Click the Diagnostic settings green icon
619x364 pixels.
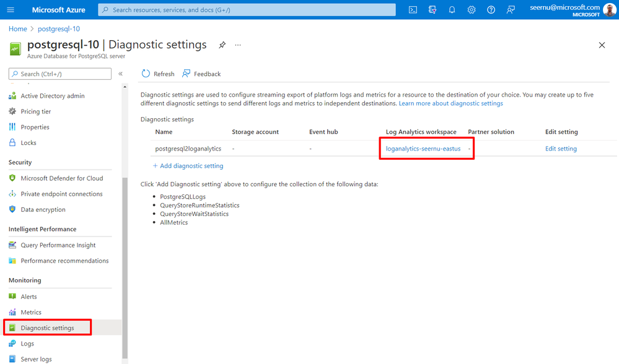12,327
